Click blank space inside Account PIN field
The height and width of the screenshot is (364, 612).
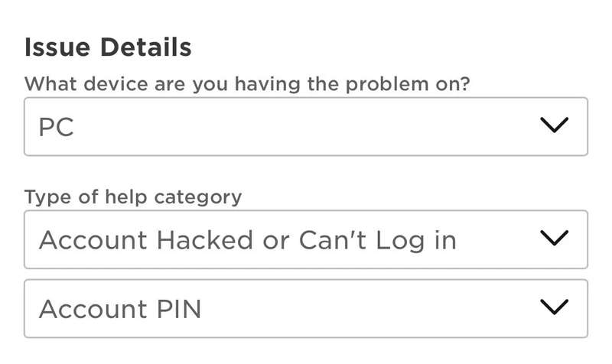(x=344, y=308)
